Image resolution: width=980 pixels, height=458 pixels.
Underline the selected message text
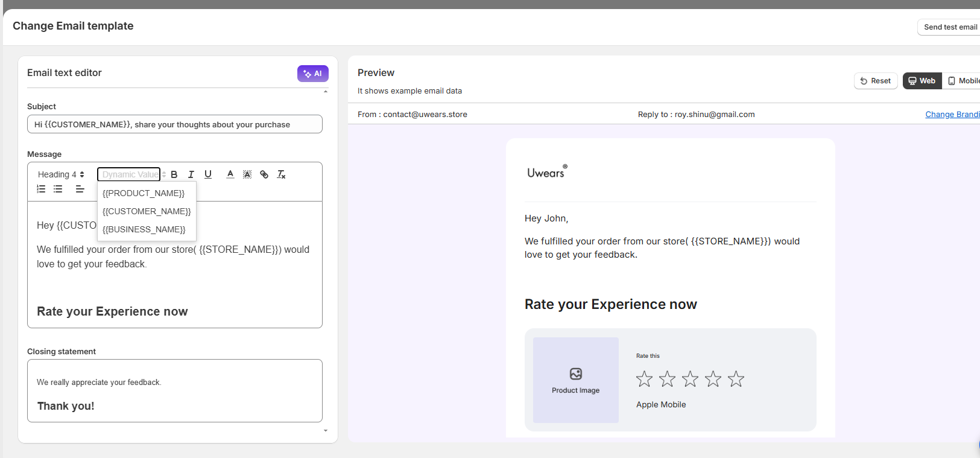point(208,174)
